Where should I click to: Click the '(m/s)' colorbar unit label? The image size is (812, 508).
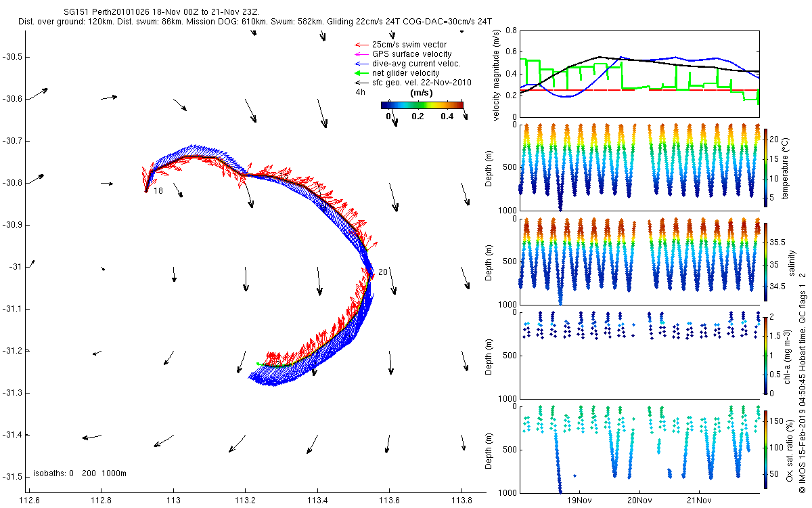[x=422, y=93]
